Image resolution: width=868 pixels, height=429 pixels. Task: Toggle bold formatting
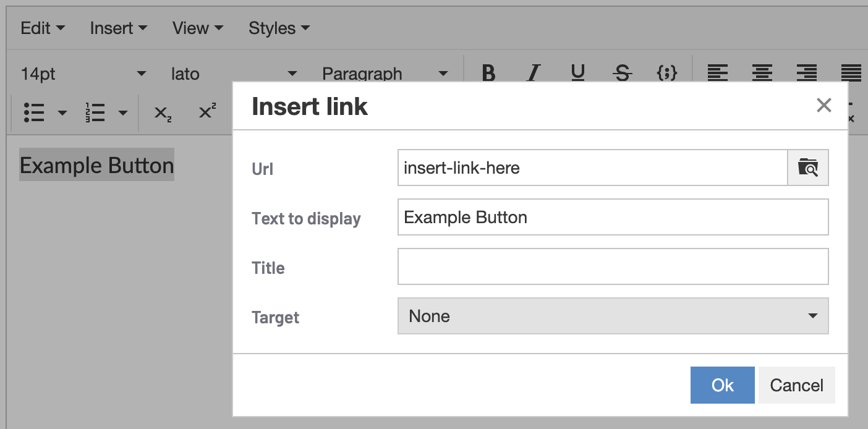(488, 74)
